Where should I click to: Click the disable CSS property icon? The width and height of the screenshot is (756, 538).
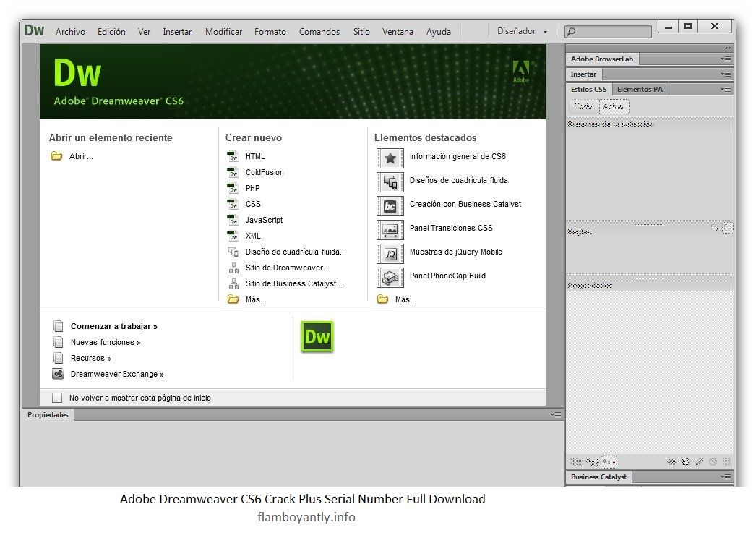713,462
